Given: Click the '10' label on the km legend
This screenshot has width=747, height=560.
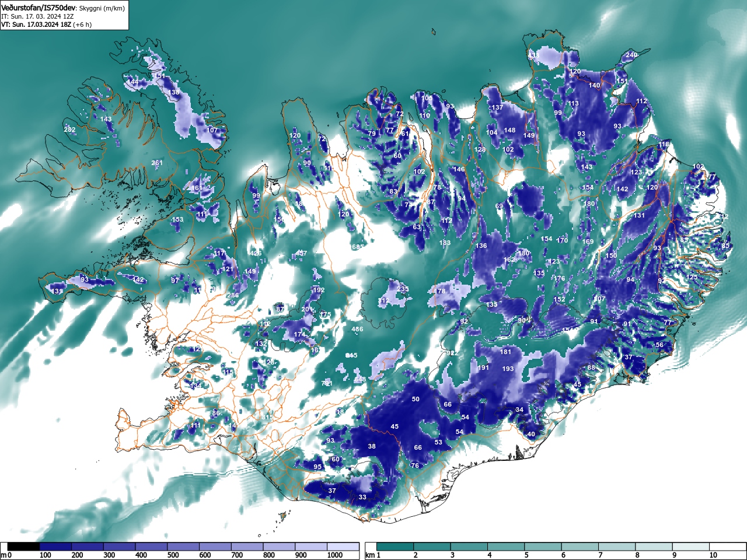Looking at the screenshot, I should click(x=713, y=555).
